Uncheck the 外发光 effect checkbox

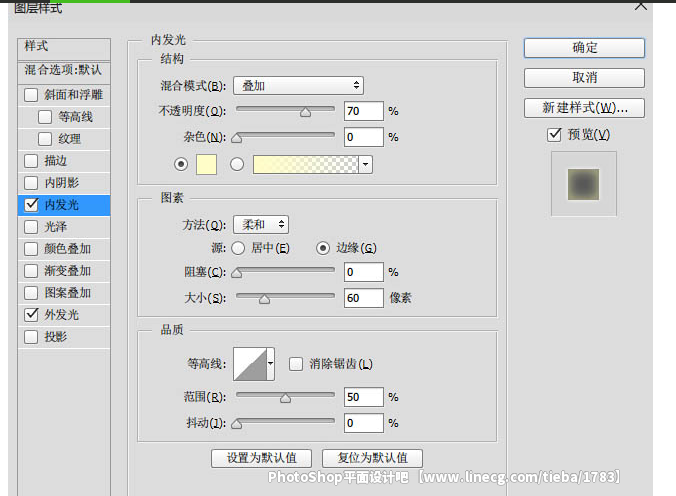[31, 315]
